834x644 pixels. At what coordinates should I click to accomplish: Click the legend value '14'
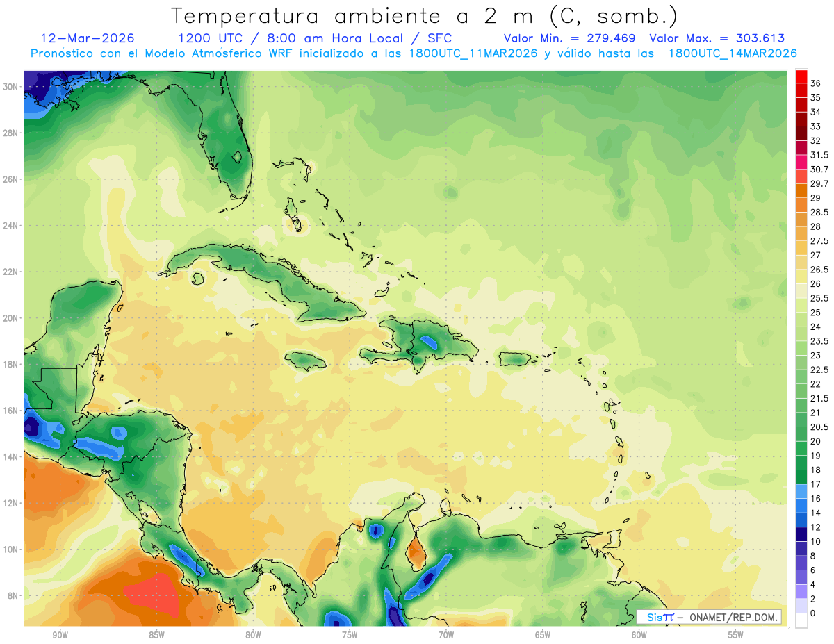point(815,513)
